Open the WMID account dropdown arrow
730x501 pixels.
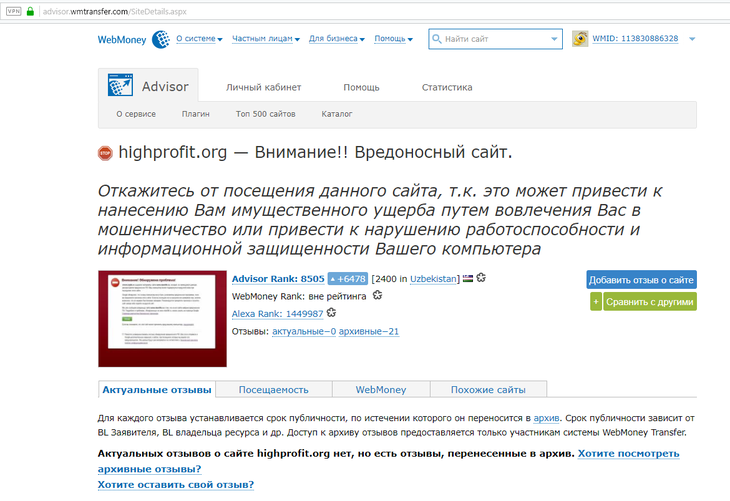click(692, 39)
